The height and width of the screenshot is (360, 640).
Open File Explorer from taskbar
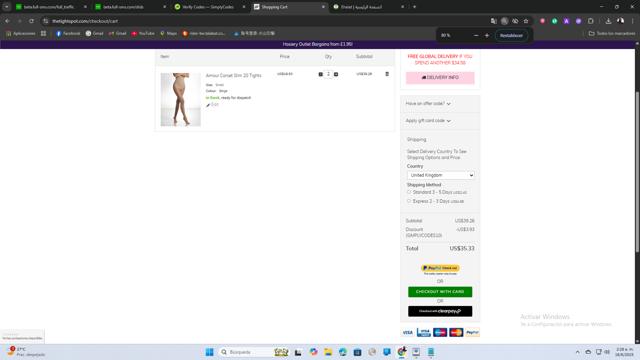click(328, 352)
